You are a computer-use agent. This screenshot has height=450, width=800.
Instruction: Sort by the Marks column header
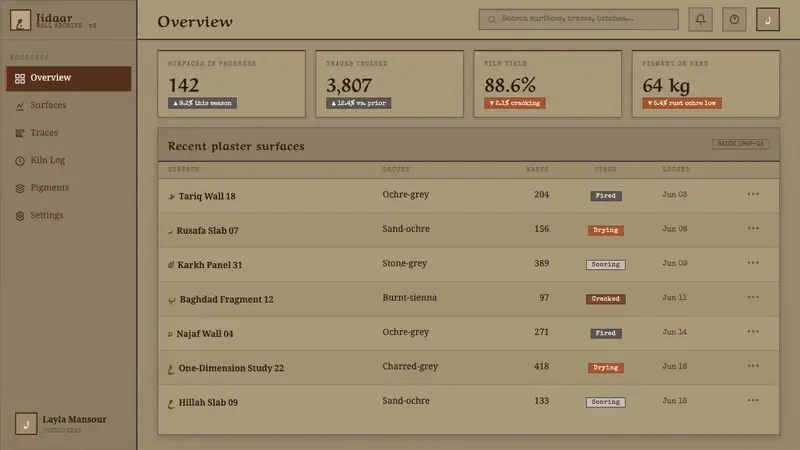(537, 169)
